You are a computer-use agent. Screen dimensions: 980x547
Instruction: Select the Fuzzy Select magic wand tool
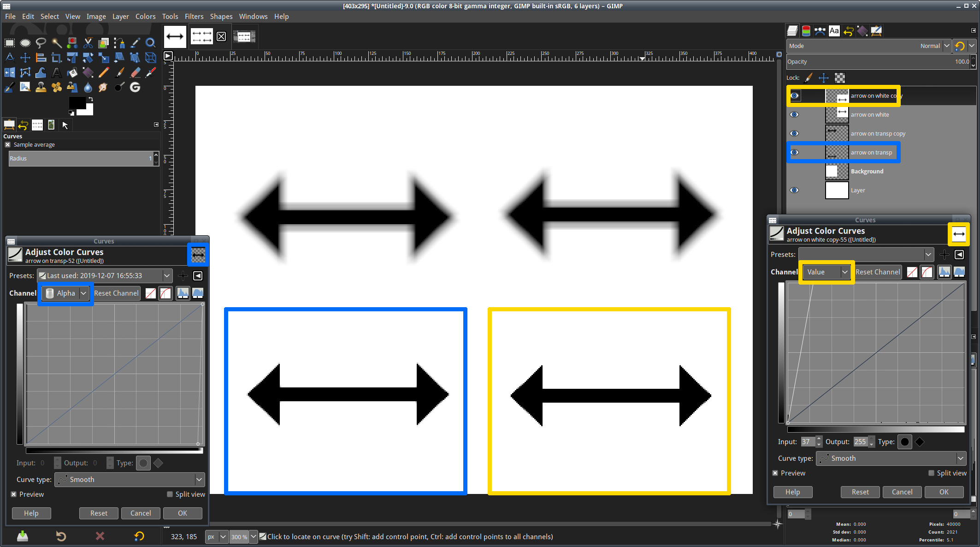pos(57,43)
